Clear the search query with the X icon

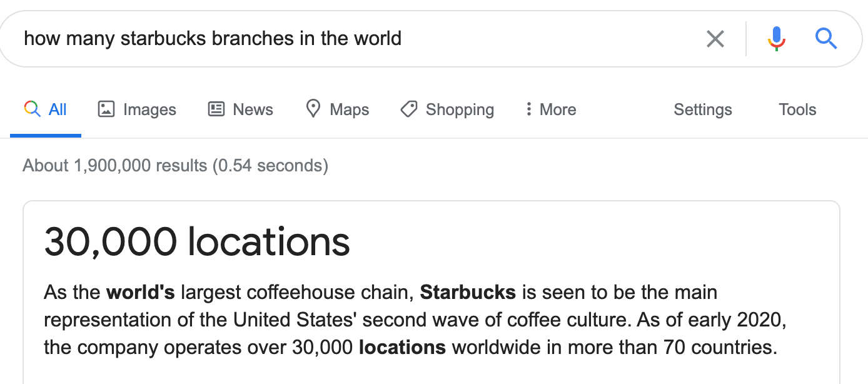pyautogui.click(x=715, y=39)
